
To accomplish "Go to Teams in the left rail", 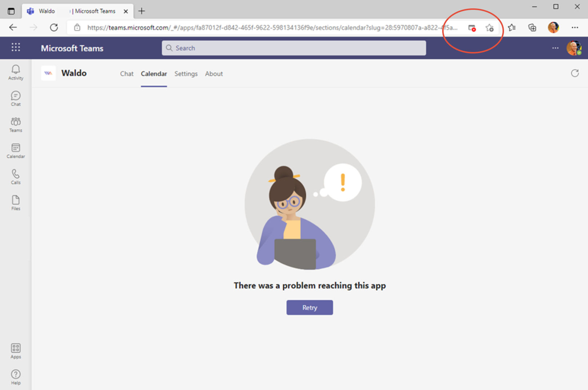I will 16,125.
